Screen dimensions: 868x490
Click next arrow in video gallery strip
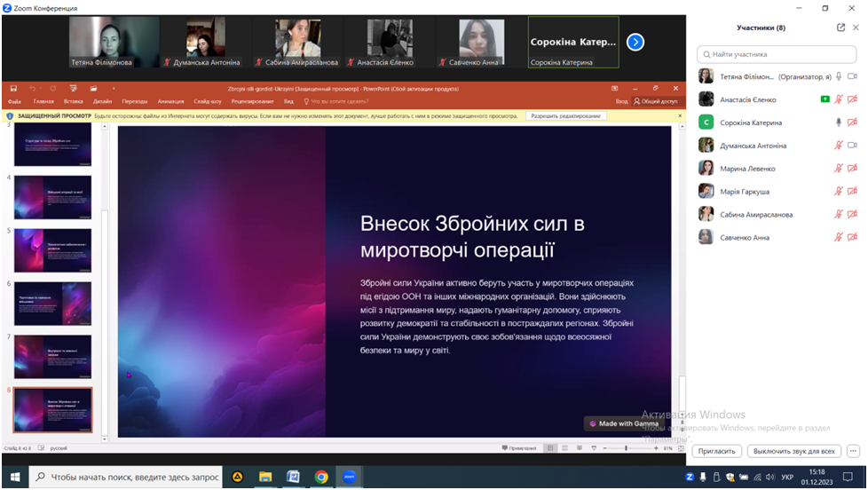635,42
